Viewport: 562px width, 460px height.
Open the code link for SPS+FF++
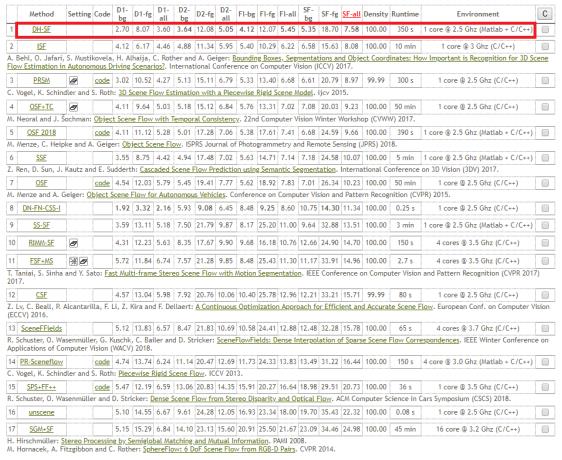(102, 387)
